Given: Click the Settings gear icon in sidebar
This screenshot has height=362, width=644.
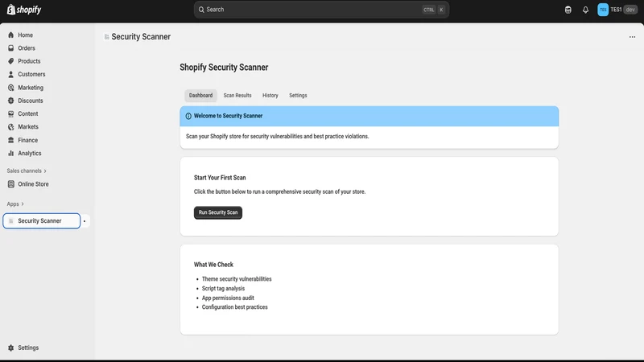Looking at the screenshot, I should coord(11,348).
